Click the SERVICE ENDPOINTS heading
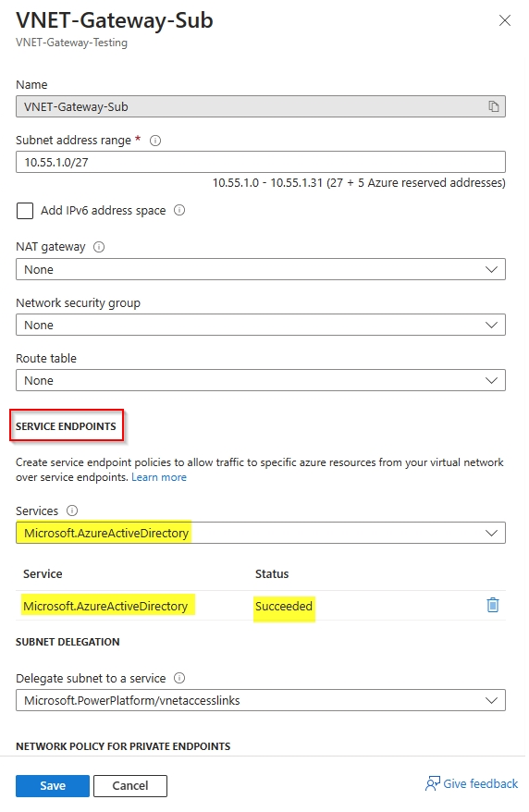The width and height of the screenshot is (529, 812). [x=66, y=426]
